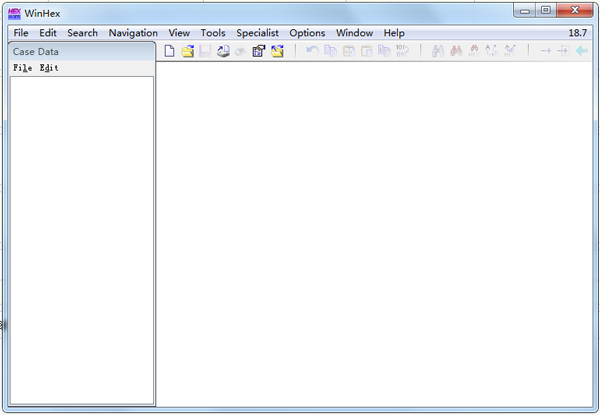This screenshot has height=415, width=600.
Task: Click the Go To Sector arrow-with-page icon
Action: (x=563, y=50)
